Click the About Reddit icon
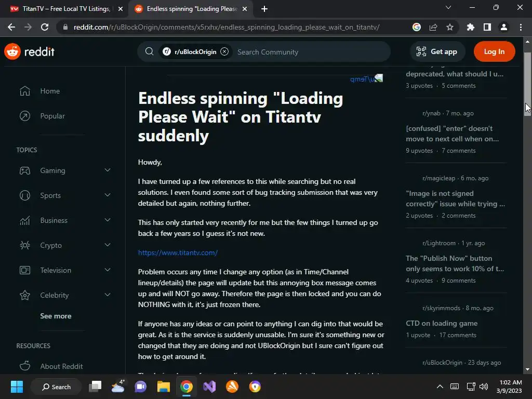532x399 pixels. (25, 366)
